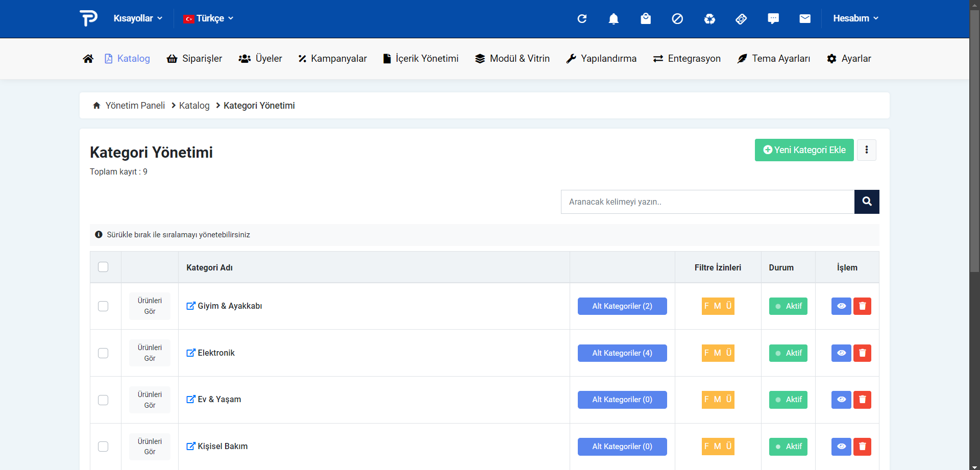The width and height of the screenshot is (980, 470).
Task: Click the recycle icon in top bar
Action: click(709, 19)
